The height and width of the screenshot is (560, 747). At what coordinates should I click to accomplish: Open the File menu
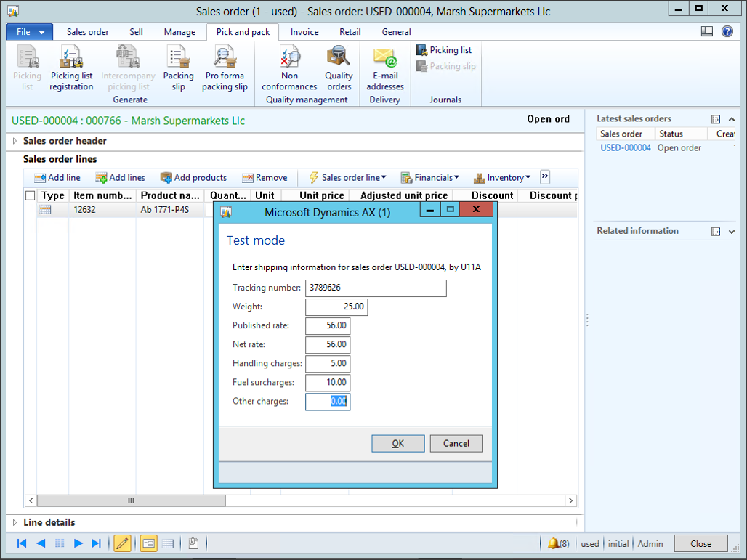pos(29,32)
